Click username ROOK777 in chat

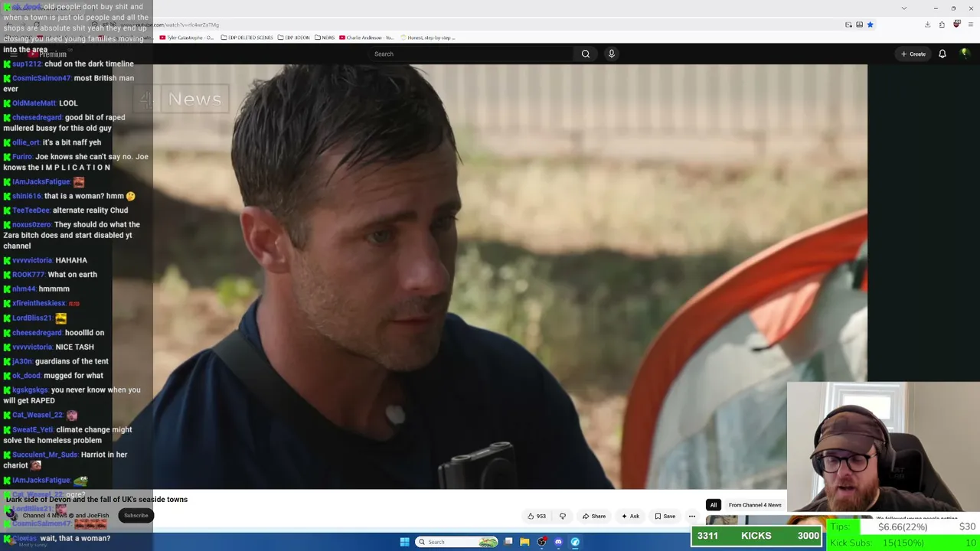pos(28,275)
